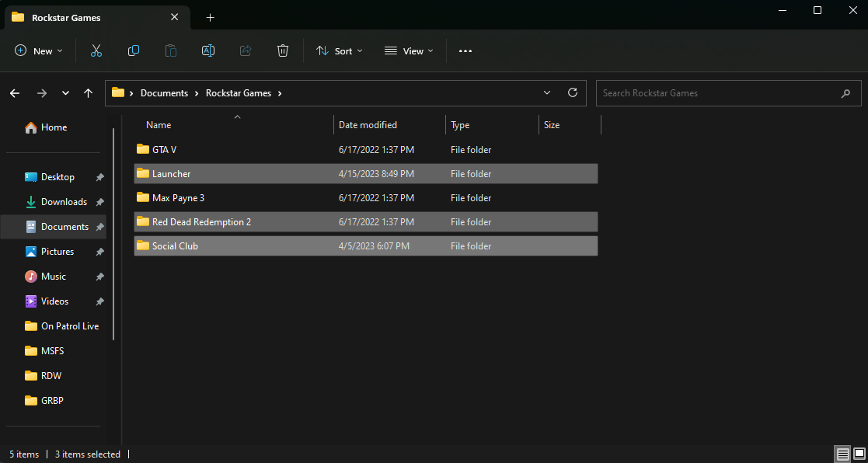Navigate back using the back arrow
The width and height of the screenshot is (868, 463).
[15, 93]
